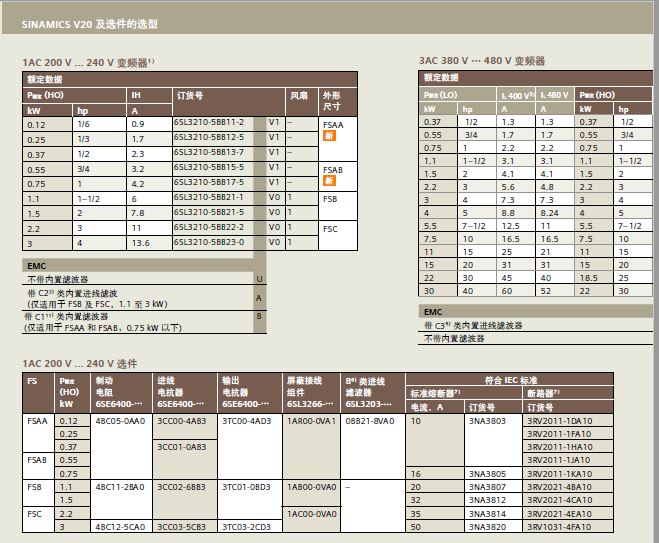Viewport: 659px width, 543px height.
Task: Select output reactor 3TC03-2CD3
Action: (247, 527)
